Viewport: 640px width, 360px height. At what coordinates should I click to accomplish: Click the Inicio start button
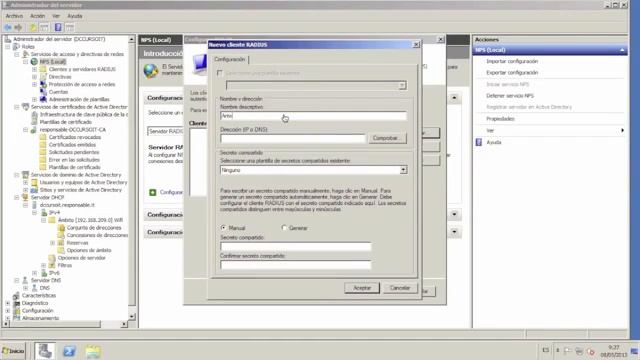(x=13, y=351)
